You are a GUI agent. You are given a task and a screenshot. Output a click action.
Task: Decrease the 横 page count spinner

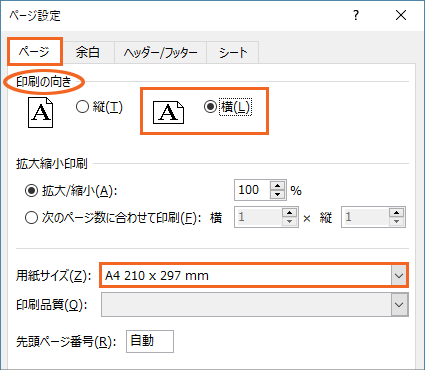point(289,222)
